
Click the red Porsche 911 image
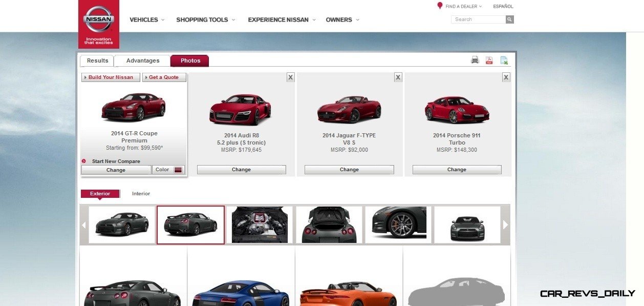click(x=457, y=110)
